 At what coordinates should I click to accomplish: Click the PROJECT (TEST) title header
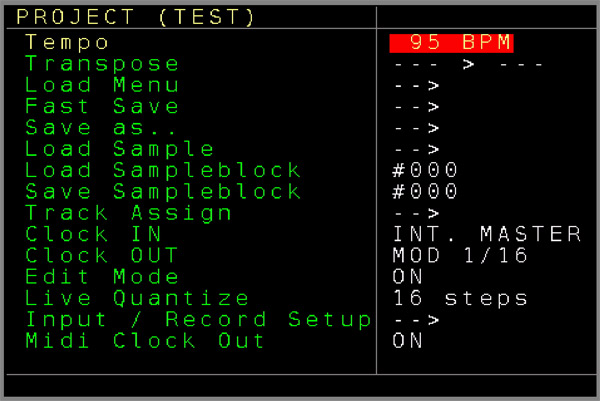coord(136,17)
